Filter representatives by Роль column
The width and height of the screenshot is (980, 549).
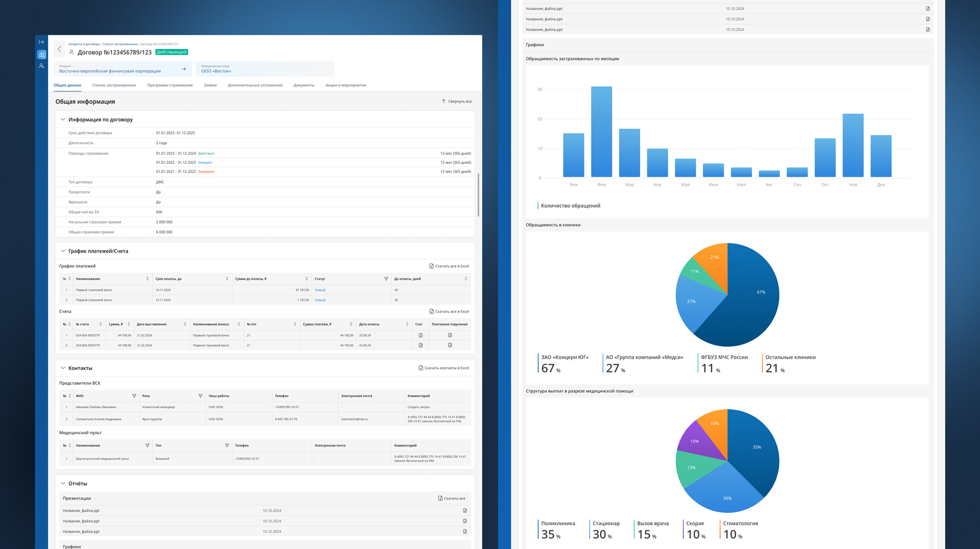coord(200,396)
